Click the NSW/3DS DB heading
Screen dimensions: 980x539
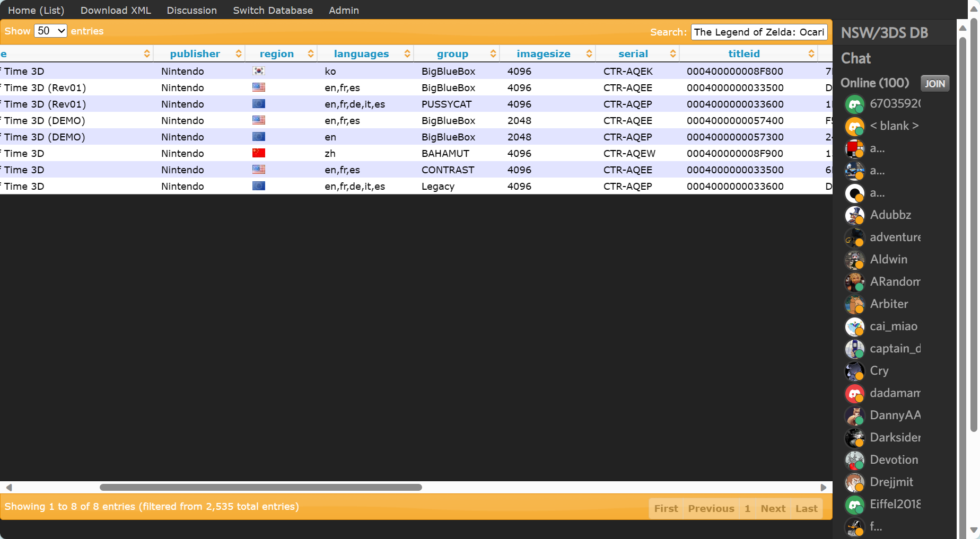tap(885, 33)
